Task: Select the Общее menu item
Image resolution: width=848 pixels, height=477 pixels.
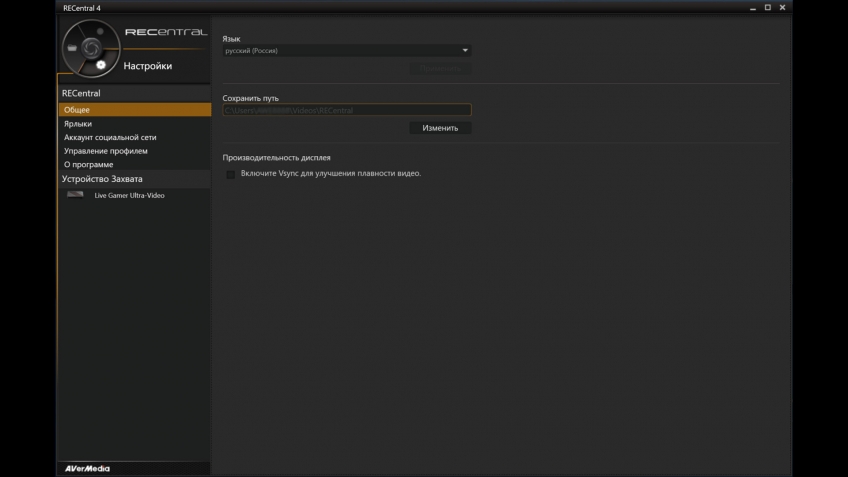Action: [135, 110]
